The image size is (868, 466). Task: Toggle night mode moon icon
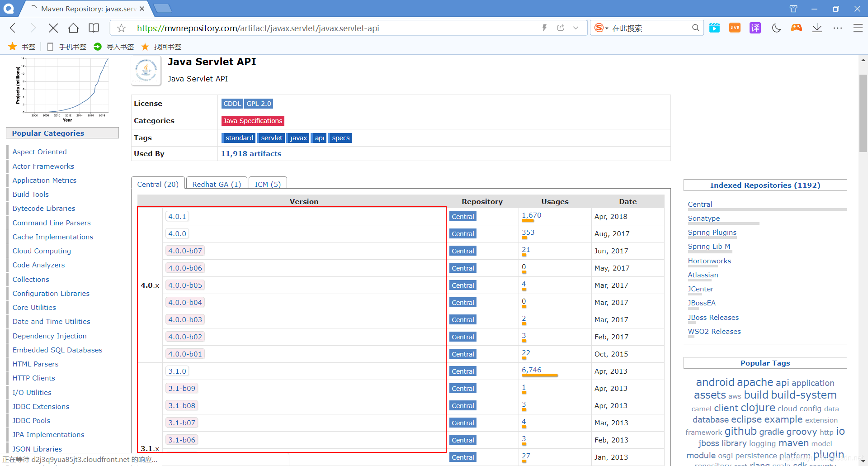(x=776, y=28)
